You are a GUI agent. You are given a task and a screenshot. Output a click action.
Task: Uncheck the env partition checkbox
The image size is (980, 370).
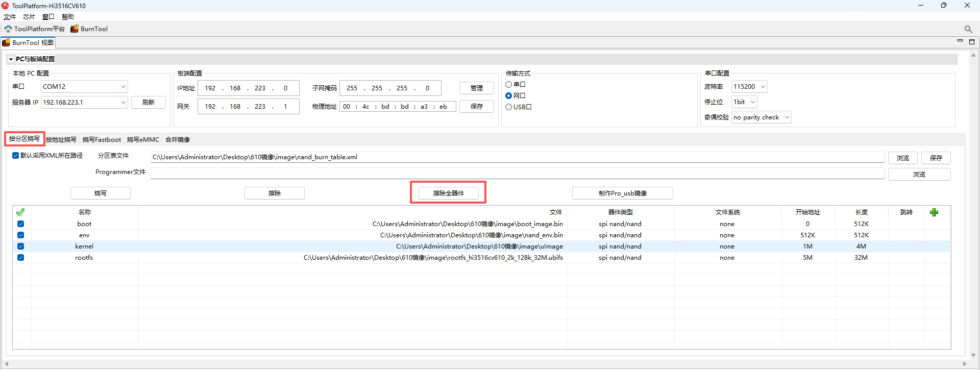point(20,235)
